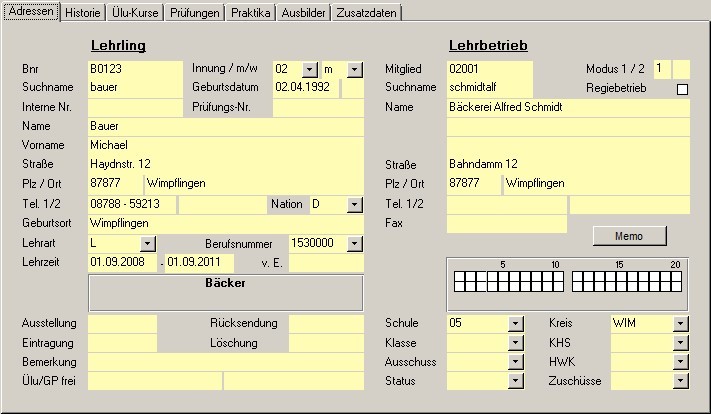Select the Lehrbetrieb Straße field
This screenshot has height=414, width=711.
(567, 164)
